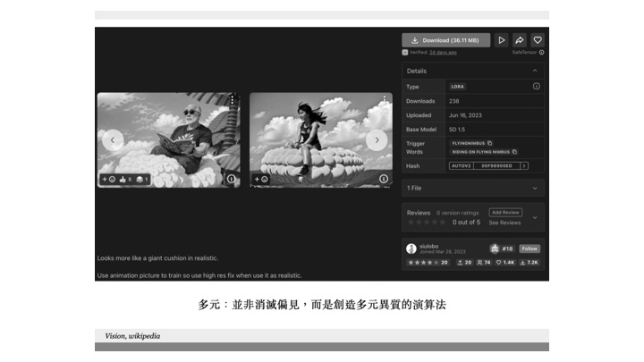Click creator's star rating of 20
The image size is (644, 362).
pyautogui.click(x=428, y=263)
